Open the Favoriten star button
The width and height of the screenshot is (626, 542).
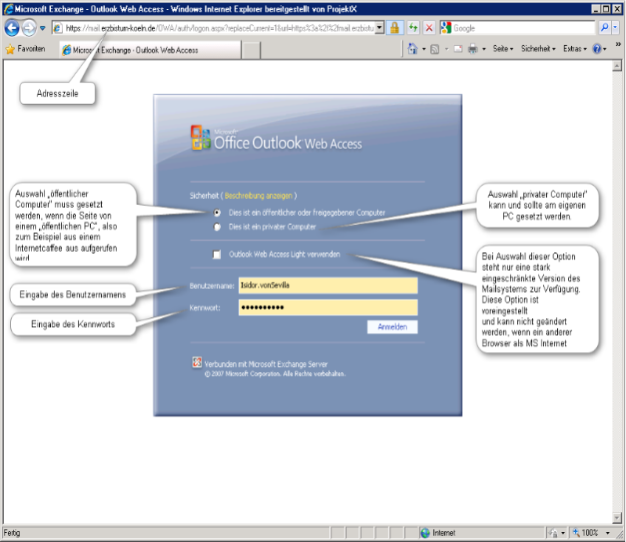[x=26, y=49]
